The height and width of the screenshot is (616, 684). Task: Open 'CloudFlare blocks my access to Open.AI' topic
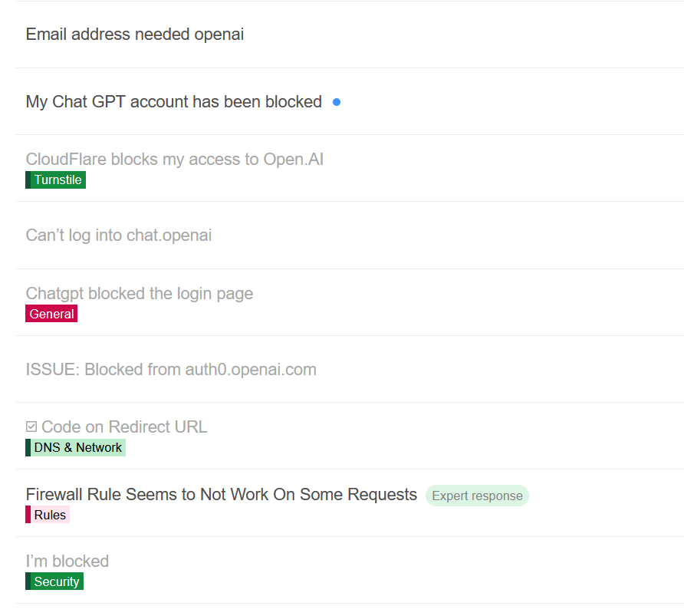click(x=174, y=160)
